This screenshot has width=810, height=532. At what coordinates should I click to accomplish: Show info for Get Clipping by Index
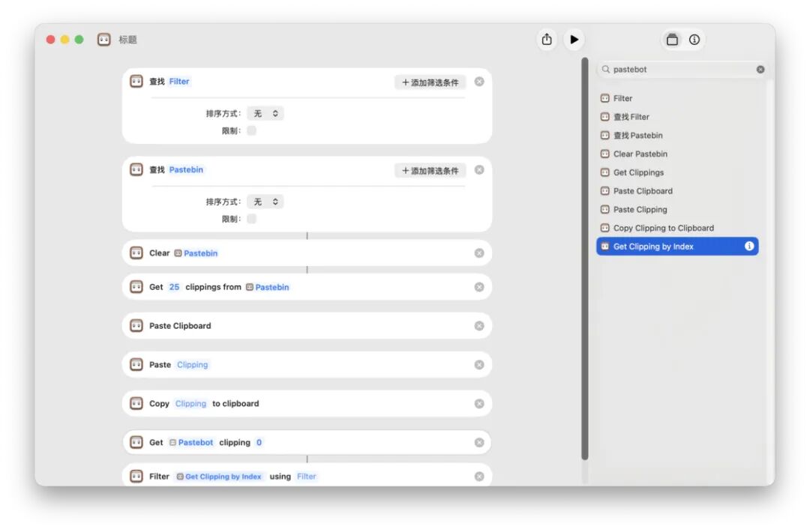(748, 246)
